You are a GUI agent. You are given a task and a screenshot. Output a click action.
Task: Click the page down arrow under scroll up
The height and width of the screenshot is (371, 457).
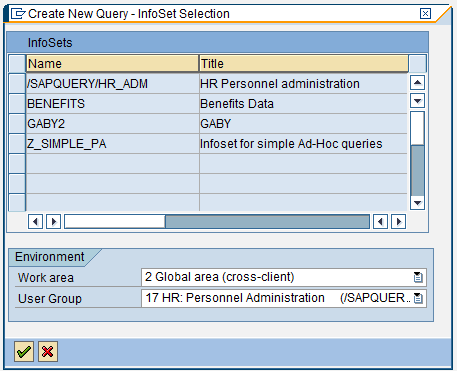417,100
